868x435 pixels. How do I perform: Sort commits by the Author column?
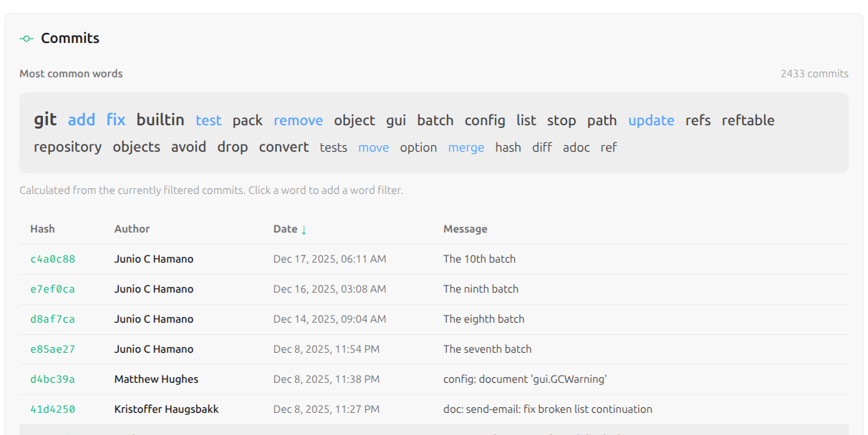point(132,229)
